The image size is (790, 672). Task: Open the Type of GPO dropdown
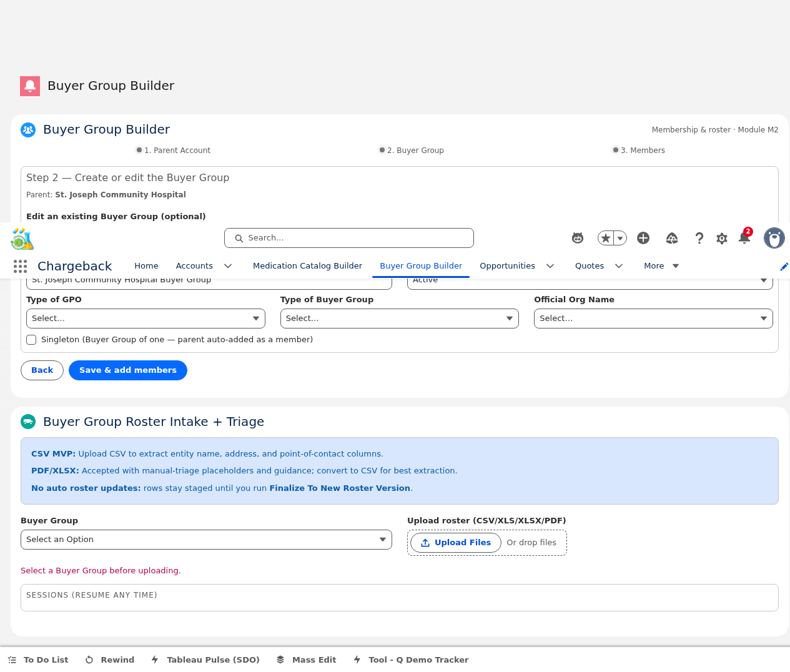pyautogui.click(x=146, y=319)
